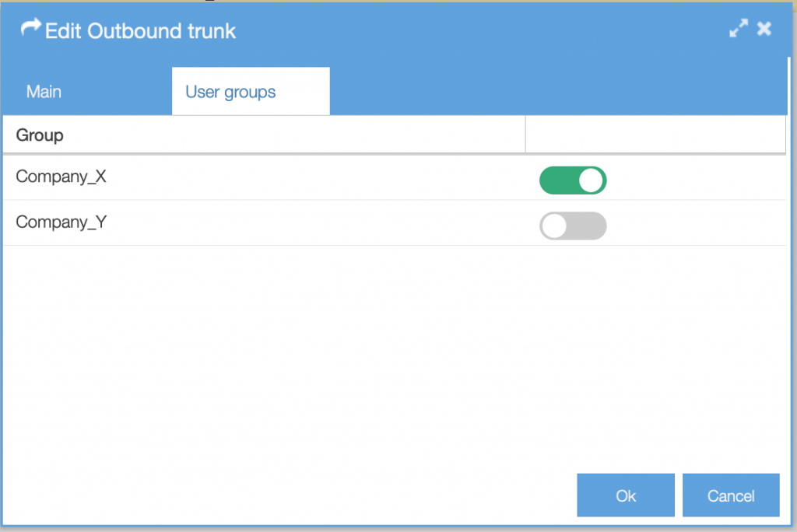Close the Edit Outbound trunk dialog
The image size is (797, 532).
point(764,30)
